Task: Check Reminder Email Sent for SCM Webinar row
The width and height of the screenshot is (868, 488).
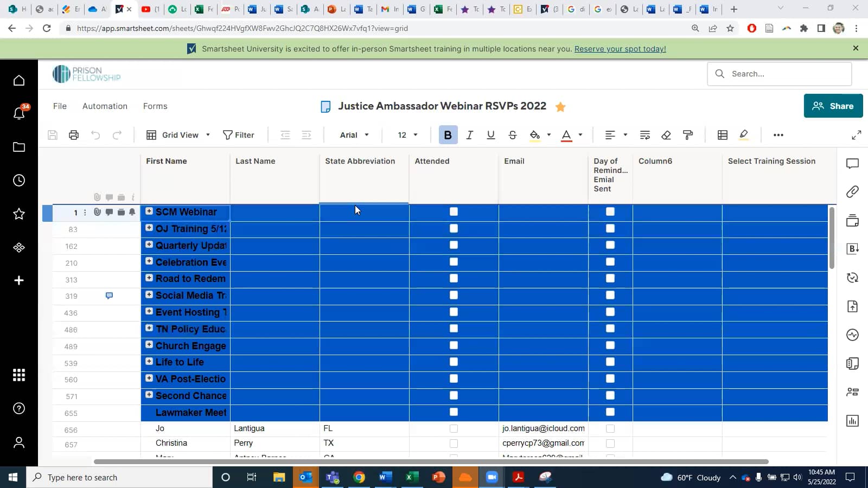Action: point(610,211)
